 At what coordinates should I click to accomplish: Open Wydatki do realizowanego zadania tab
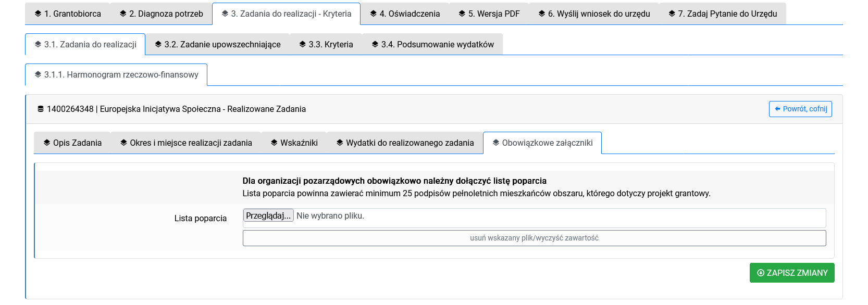405,143
